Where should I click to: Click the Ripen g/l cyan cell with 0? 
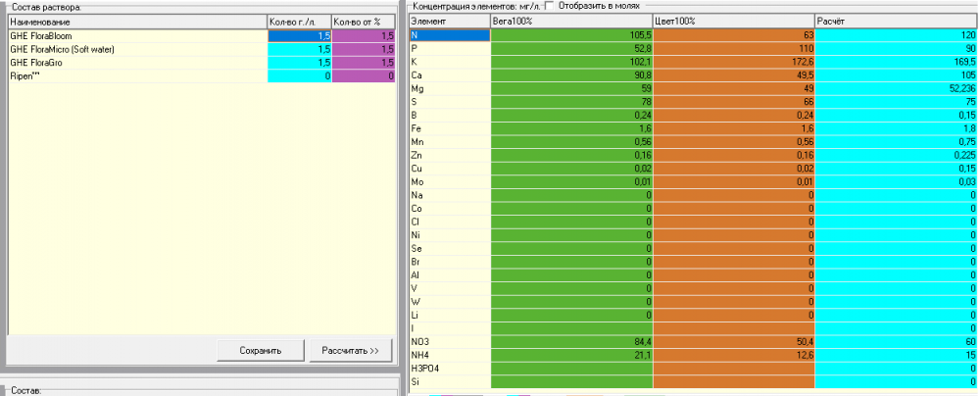(x=299, y=75)
